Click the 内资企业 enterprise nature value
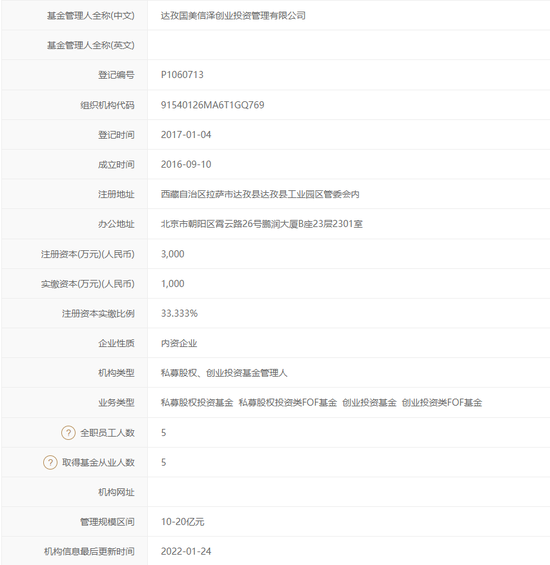 (x=179, y=343)
